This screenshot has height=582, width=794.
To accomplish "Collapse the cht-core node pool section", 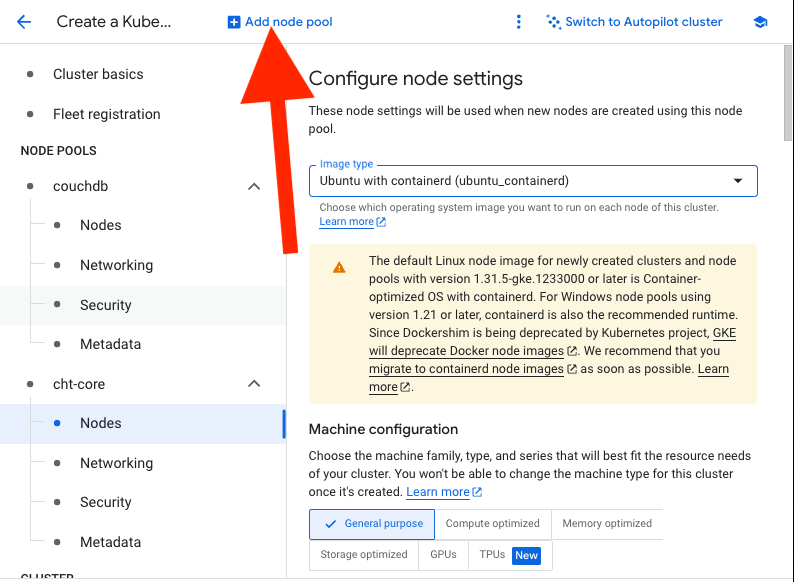I will coord(254,384).
